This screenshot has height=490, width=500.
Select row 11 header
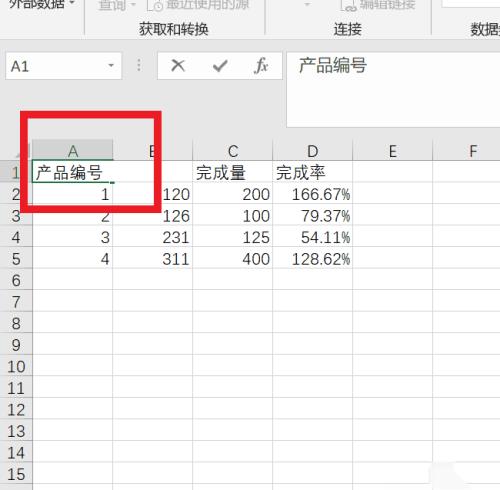pos(16,388)
